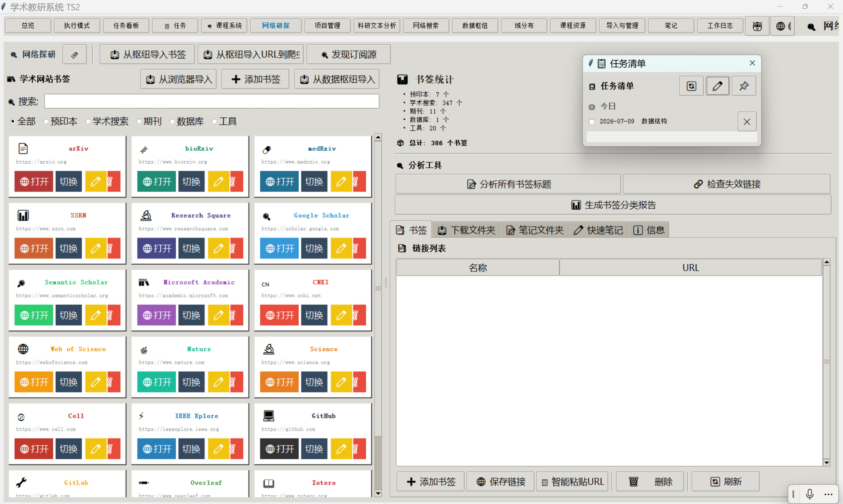Click the robot face icon in top toolbar
The height and width of the screenshot is (504, 843).
pyautogui.click(x=757, y=26)
